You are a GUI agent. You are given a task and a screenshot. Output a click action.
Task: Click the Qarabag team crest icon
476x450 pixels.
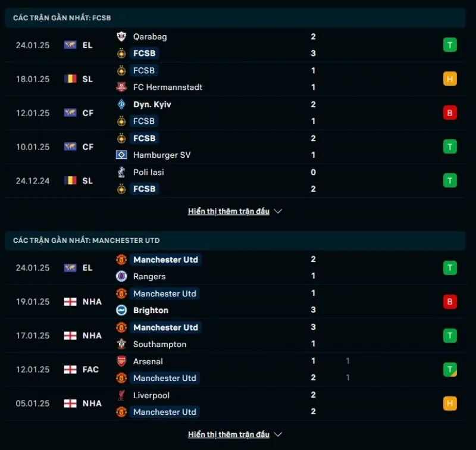121,36
